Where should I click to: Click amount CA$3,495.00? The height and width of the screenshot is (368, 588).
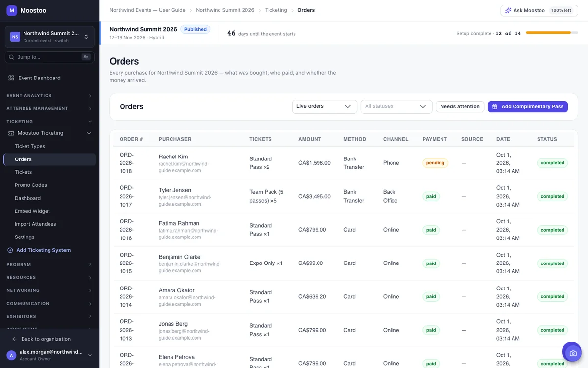pos(315,196)
